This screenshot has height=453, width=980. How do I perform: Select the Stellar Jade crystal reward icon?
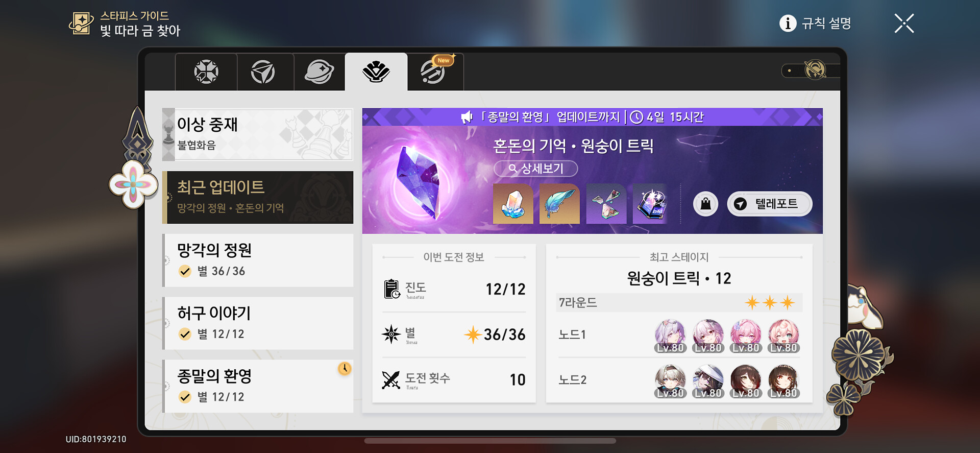click(513, 204)
